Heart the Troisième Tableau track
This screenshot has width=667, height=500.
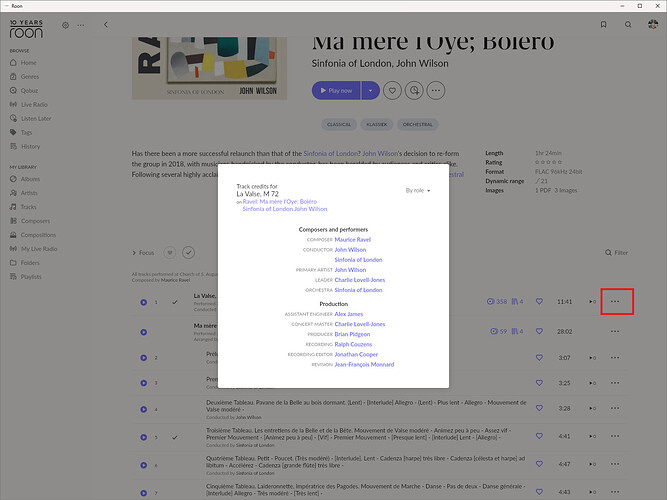pos(539,436)
